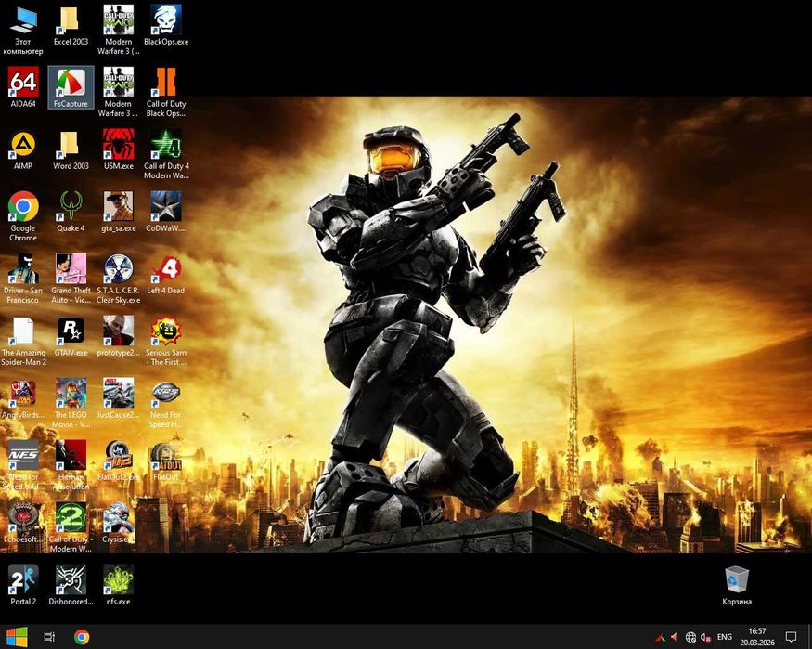Open The LEGO Movie - V... shortcut
Image resolution: width=812 pixels, height=649 pixels.
tap(71, 403)
